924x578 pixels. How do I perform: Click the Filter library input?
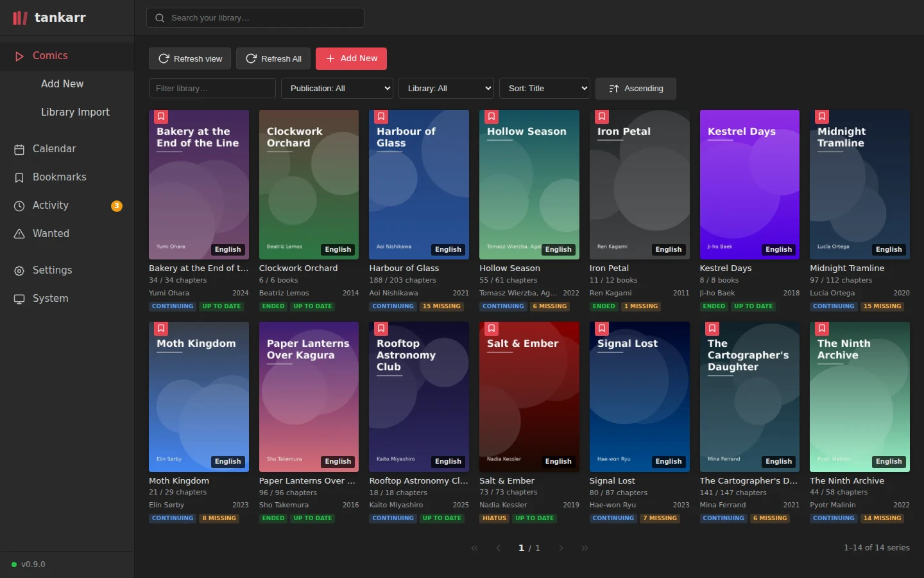pyautogui.click(x=212, y=89)
